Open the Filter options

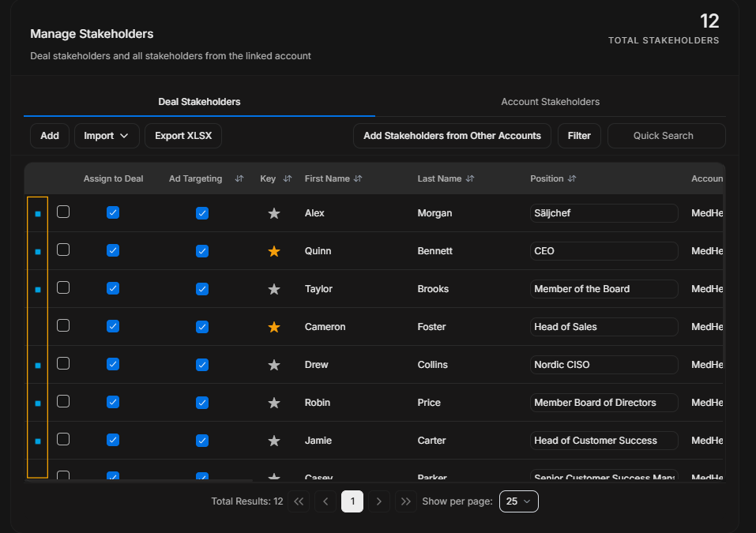click(579, 136)
